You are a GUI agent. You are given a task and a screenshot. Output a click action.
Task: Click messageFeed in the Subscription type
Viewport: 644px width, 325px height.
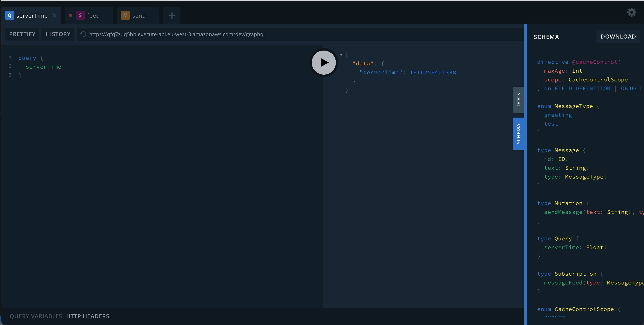(563, 283)
